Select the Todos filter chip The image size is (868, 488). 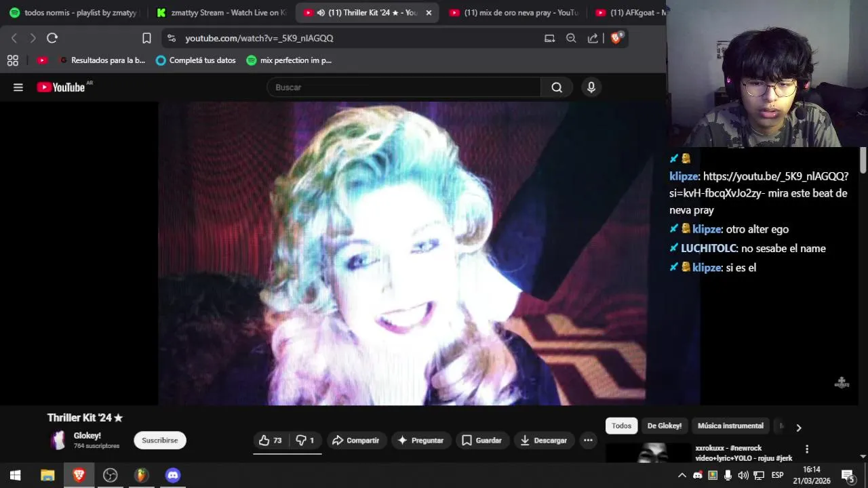click(x=621, y=426)
